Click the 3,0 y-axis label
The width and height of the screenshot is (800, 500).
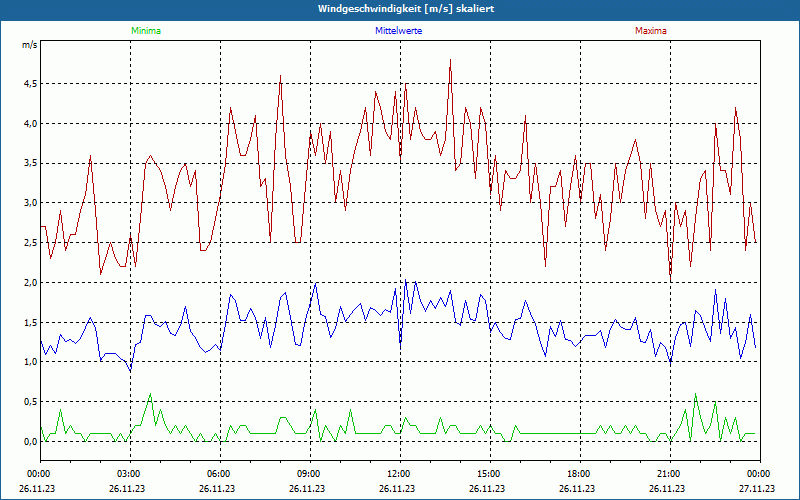(30, 203)
